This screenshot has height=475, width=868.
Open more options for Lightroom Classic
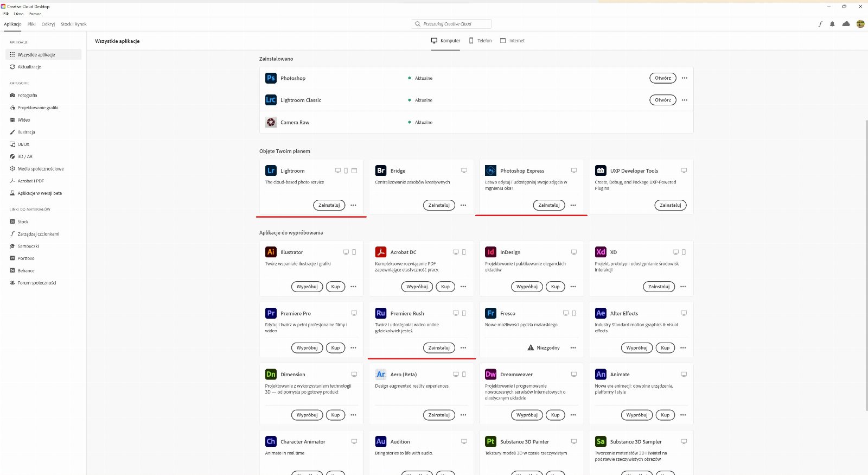685,100
